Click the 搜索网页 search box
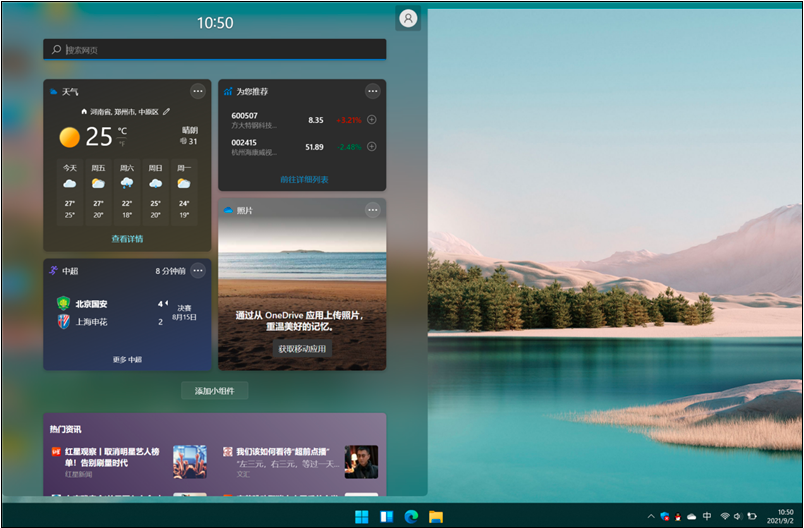This screenshot has height=528, width=804. pos(215,49)
